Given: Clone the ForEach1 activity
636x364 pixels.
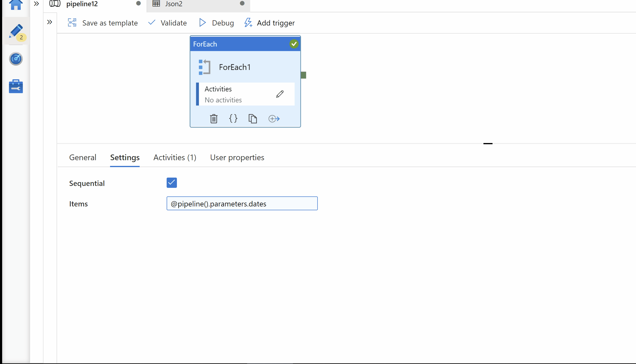Looking at the screenshot, I should coord(253,118).
